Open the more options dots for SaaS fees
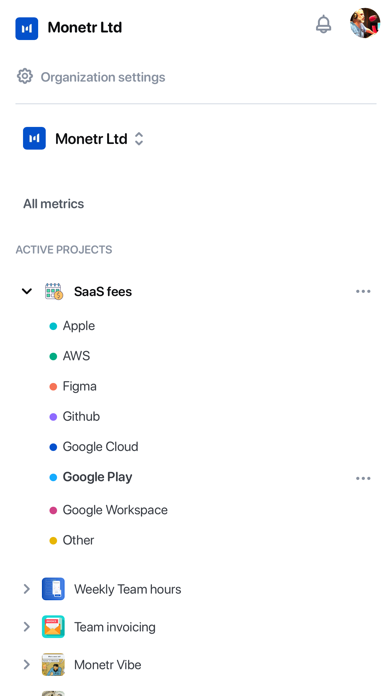The image size is (392, 696). click(x=363, y=292)
